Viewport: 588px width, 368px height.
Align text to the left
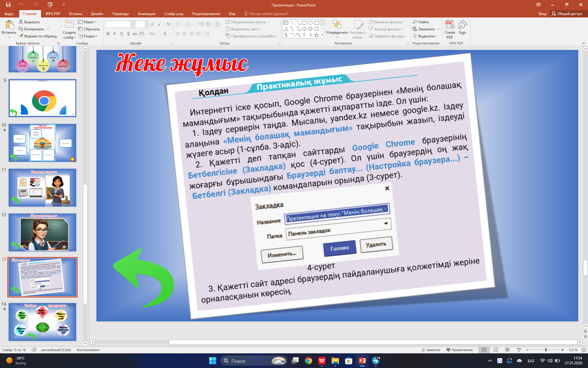pos(178,34)
